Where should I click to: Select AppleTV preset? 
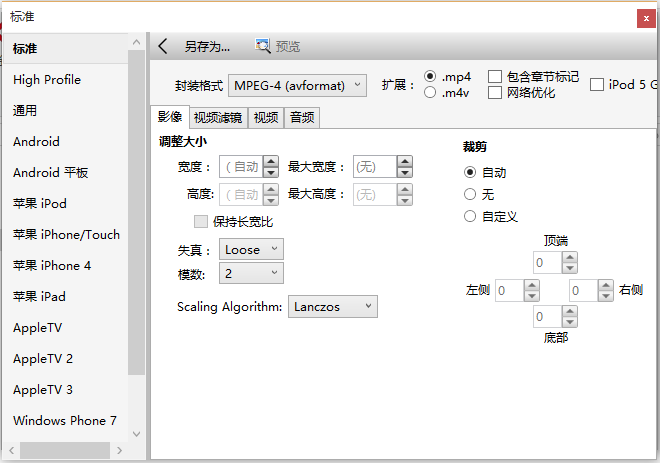click(x=65, y=327)
